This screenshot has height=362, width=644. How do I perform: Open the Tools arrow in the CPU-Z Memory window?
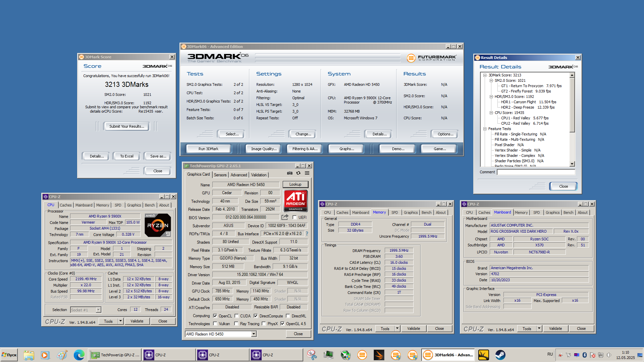point(397,328)
